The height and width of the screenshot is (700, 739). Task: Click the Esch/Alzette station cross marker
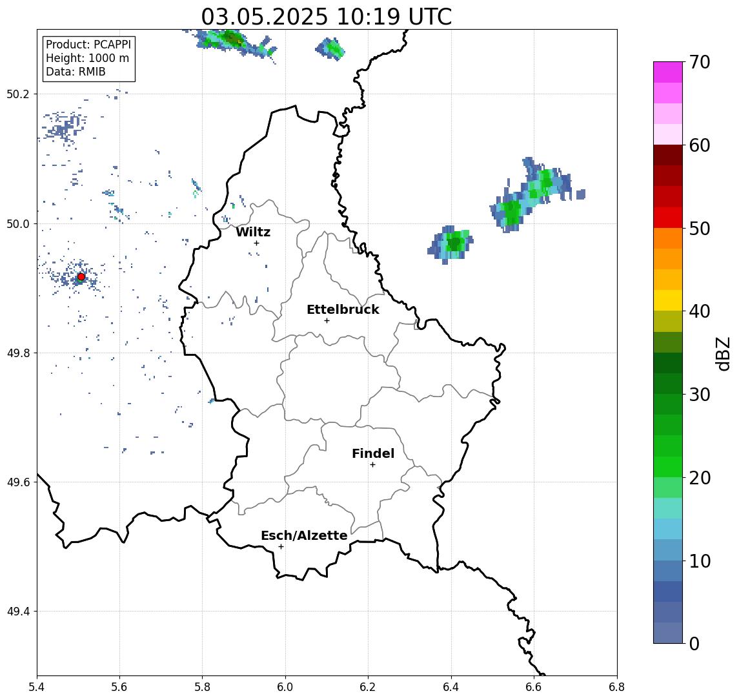click(x=281, y=547)
